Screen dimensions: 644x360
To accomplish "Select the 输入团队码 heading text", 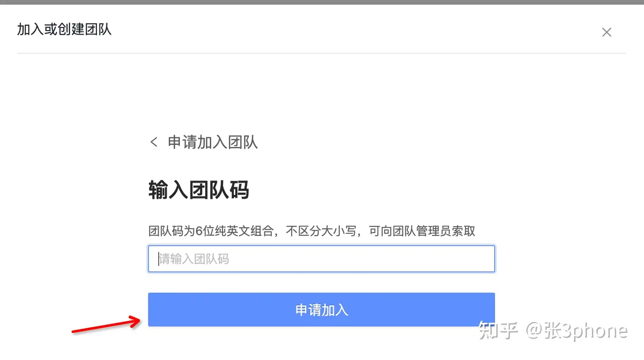I will 199,190.
